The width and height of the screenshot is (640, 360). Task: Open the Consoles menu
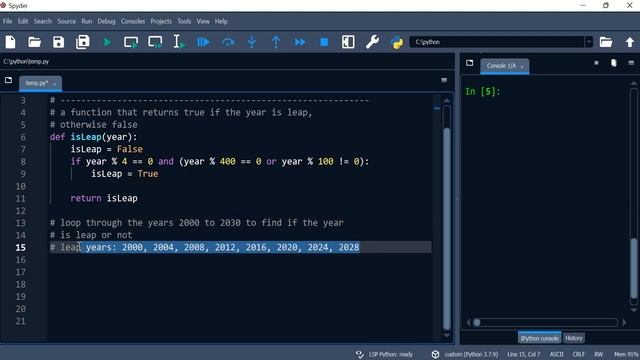tap(133, 21)
